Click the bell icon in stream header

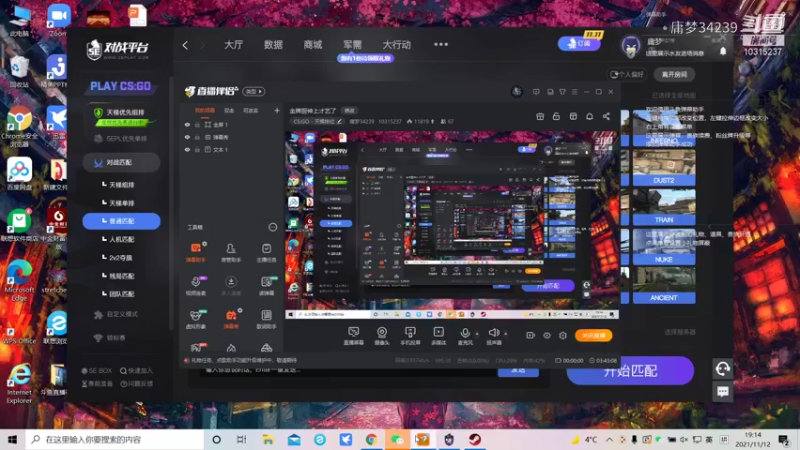[x=589, y=116]
